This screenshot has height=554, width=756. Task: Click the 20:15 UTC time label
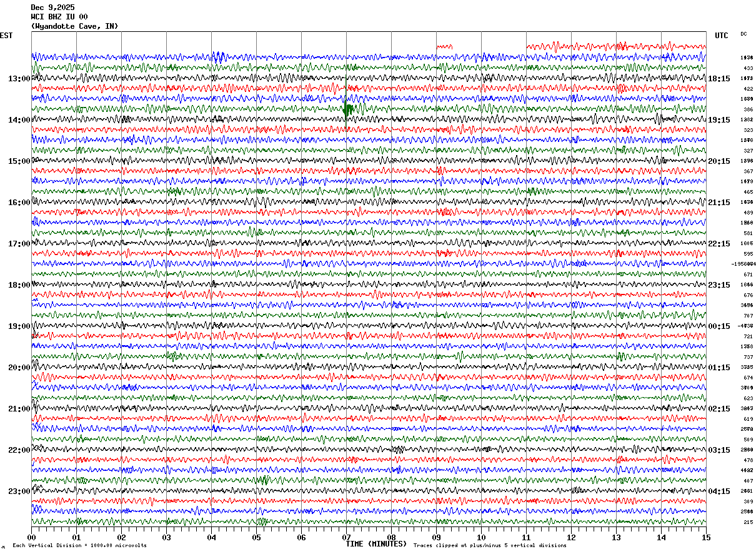pos(719,161)
